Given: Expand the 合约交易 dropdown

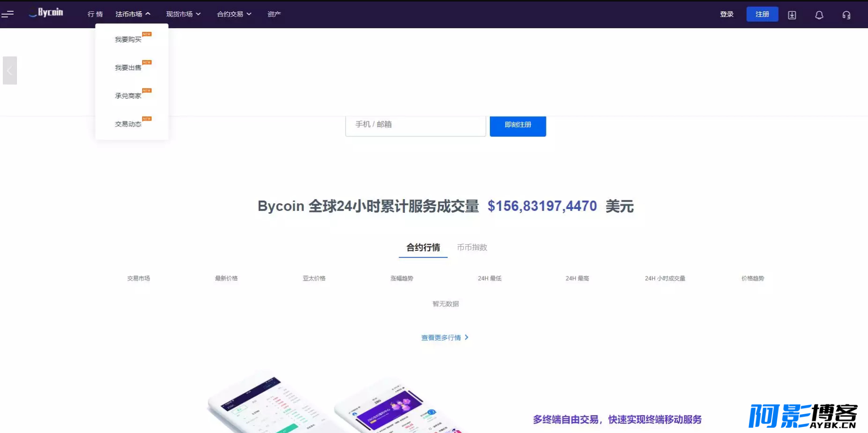Looking at the screenshot, I should 234,14.
